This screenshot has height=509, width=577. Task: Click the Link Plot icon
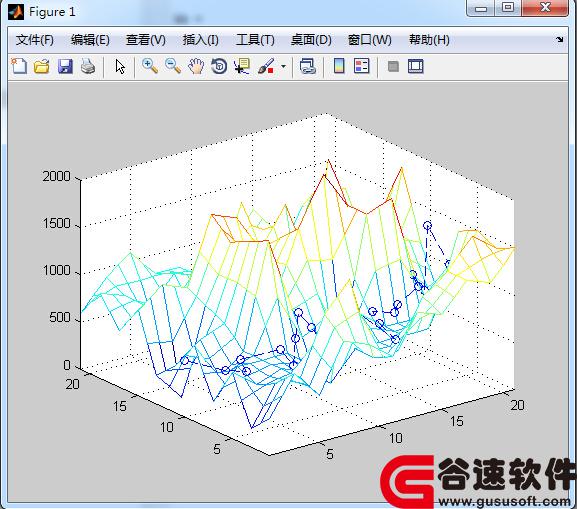pyautogui.click(x=308, y=67)
